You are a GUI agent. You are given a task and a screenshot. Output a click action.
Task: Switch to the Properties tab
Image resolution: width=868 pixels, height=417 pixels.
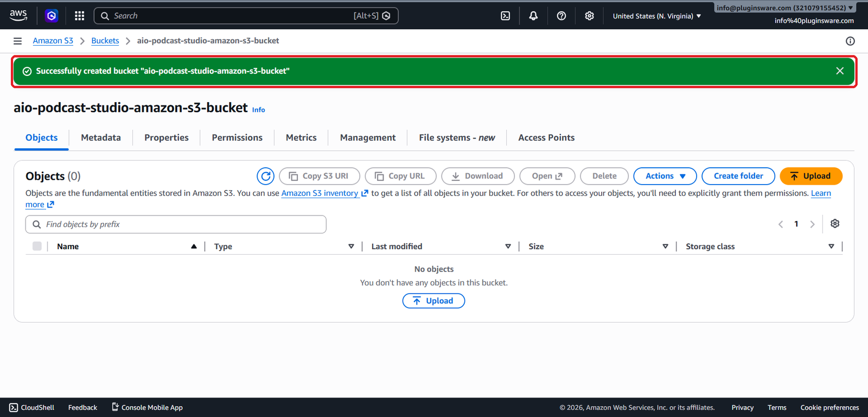[x=167, y=138]
